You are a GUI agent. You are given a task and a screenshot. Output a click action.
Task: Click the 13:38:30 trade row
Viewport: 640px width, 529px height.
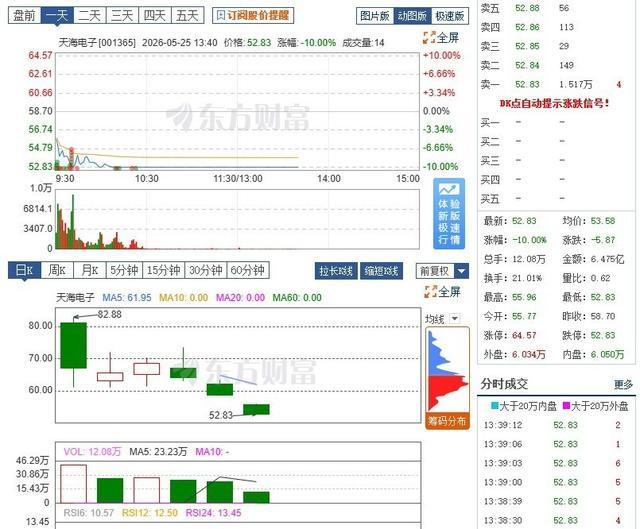coord(556,520)
